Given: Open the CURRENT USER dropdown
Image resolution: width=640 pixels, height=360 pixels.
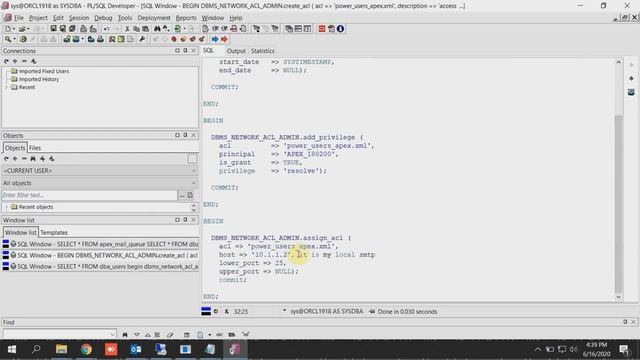Looking at the screenshot, I should coord(194,171).
